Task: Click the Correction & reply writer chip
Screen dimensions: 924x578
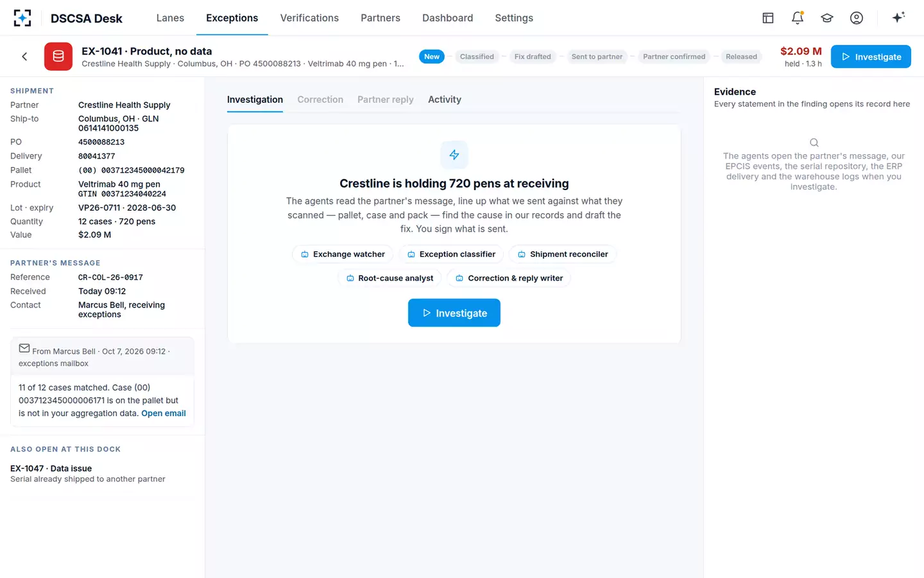Action: pos(509,278)
